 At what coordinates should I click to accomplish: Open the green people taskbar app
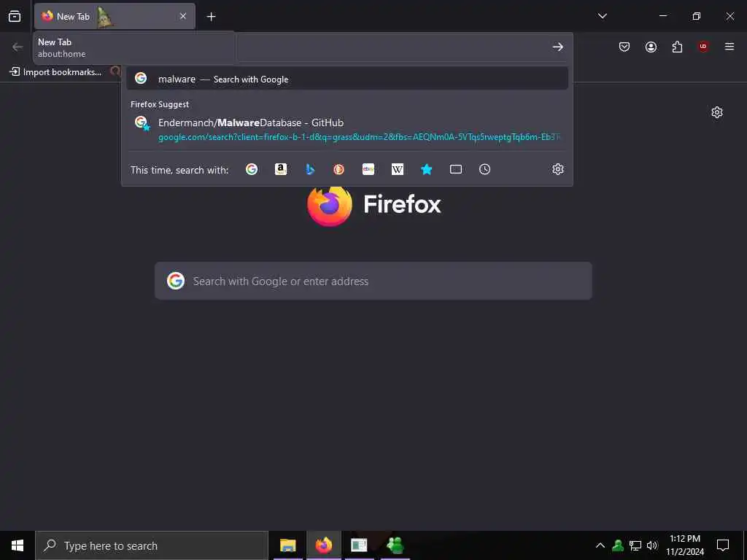tap(395, 545)
